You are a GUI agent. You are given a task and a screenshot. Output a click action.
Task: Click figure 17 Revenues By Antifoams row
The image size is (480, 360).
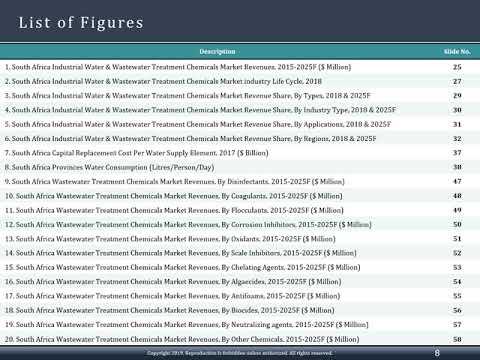[172, 296]
